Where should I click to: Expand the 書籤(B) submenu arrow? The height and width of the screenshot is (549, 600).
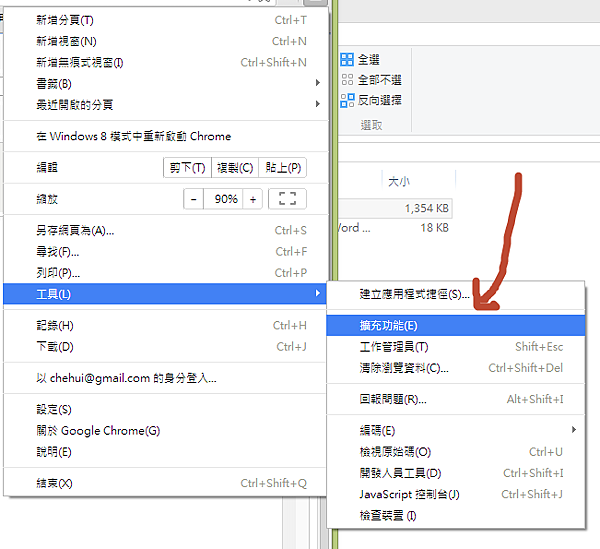[x=317, y=83]
